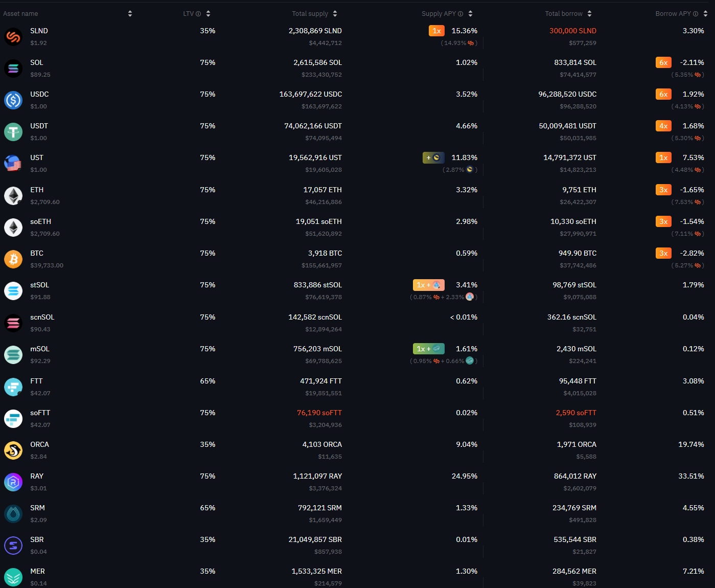Click the Borrow APY info icon

point(696,14)
